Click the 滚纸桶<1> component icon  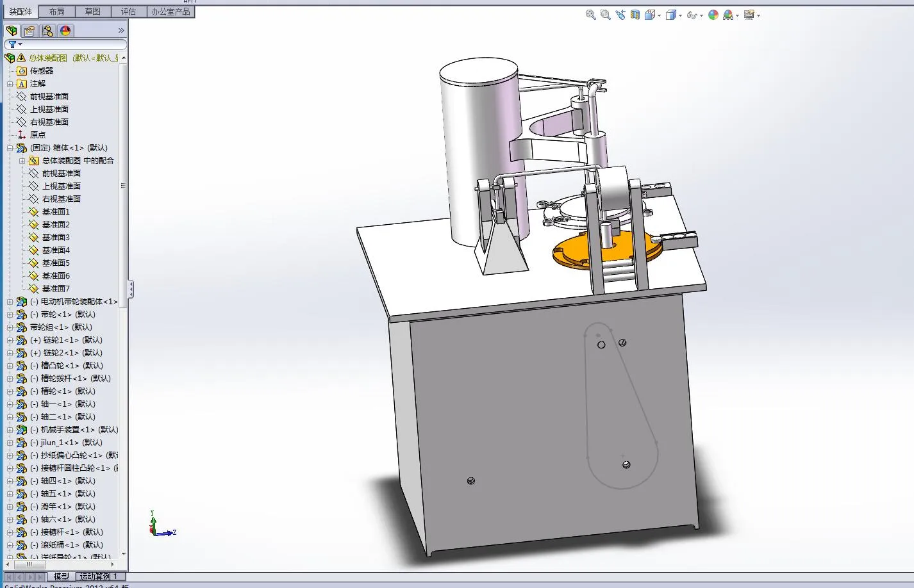pos(22,544)
